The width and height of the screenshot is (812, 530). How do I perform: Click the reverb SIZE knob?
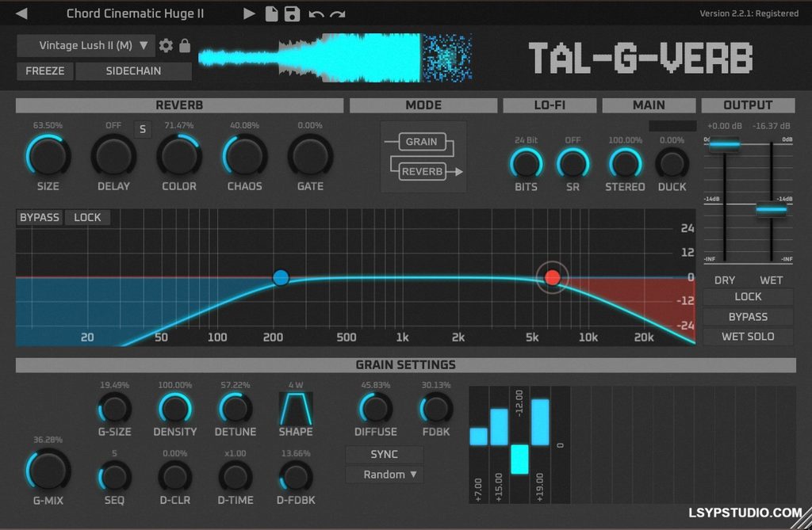pyautogui.click(x=48, y=156)
